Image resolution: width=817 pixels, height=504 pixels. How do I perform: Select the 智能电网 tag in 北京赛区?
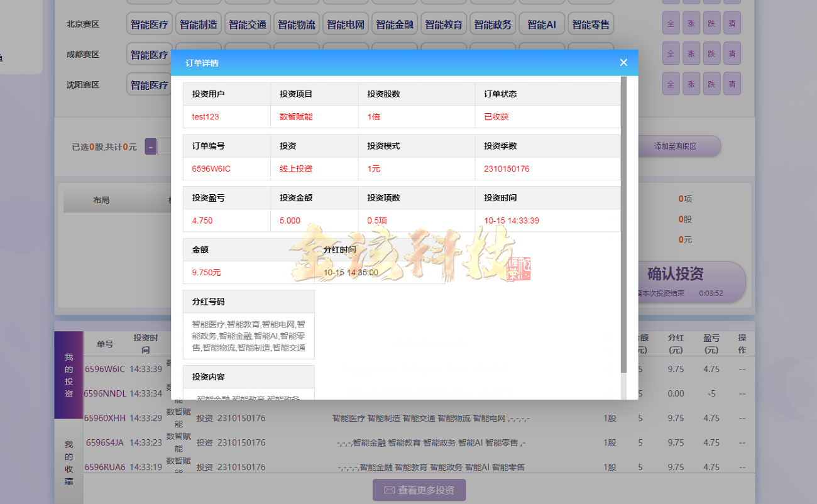(346, 23)
